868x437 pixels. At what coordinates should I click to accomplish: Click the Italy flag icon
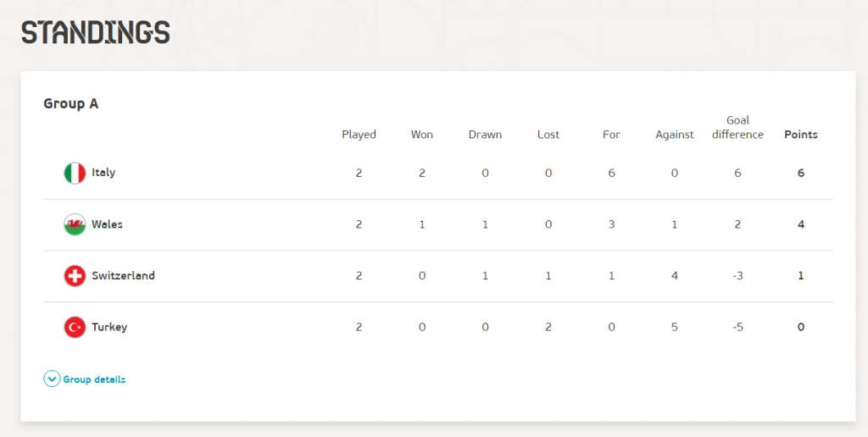(75, 173)
